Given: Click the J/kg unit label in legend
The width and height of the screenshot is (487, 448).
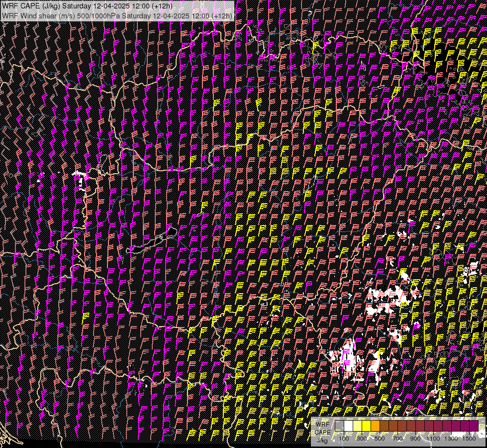Looking at the screenshot, I should [x=322, y=440].
